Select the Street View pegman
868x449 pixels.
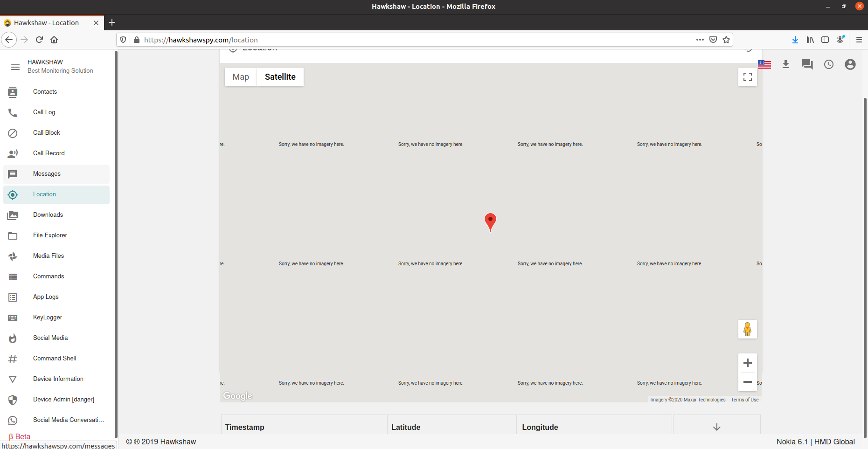click(x=748, y=329)
